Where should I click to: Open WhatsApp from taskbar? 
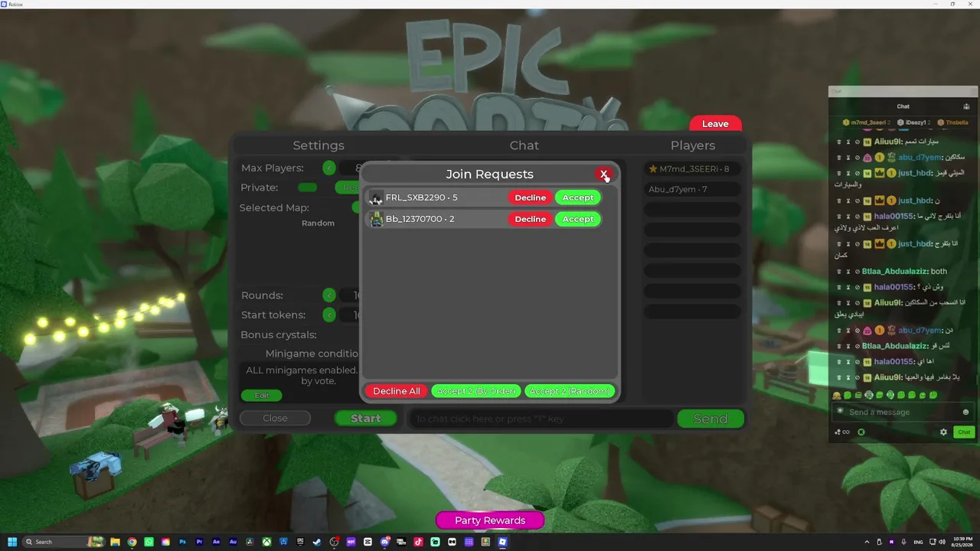[x=149, y=542]
